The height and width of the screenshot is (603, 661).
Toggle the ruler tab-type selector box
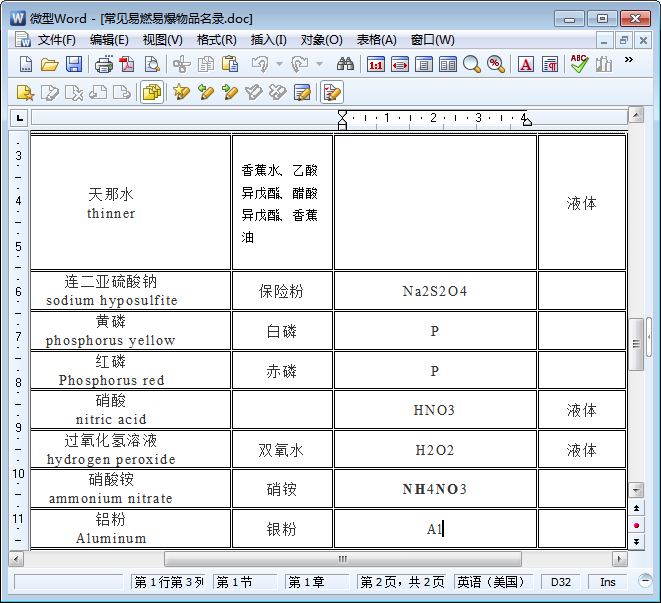18,119
